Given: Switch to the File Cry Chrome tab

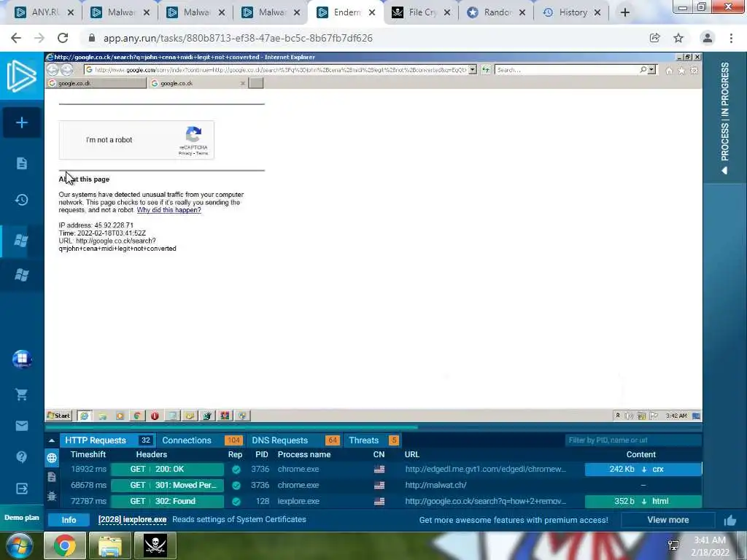Looking at the screenshot, I should 420,12.
